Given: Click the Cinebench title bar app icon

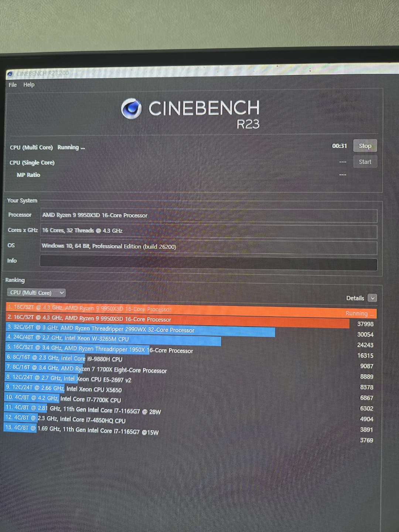Looking at the screenshot, I should pos(10,74).
